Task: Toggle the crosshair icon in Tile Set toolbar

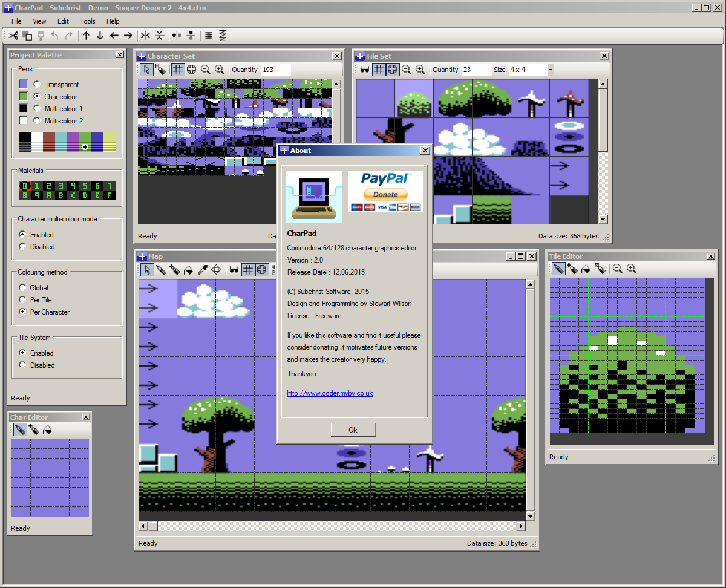Action: 392,70
